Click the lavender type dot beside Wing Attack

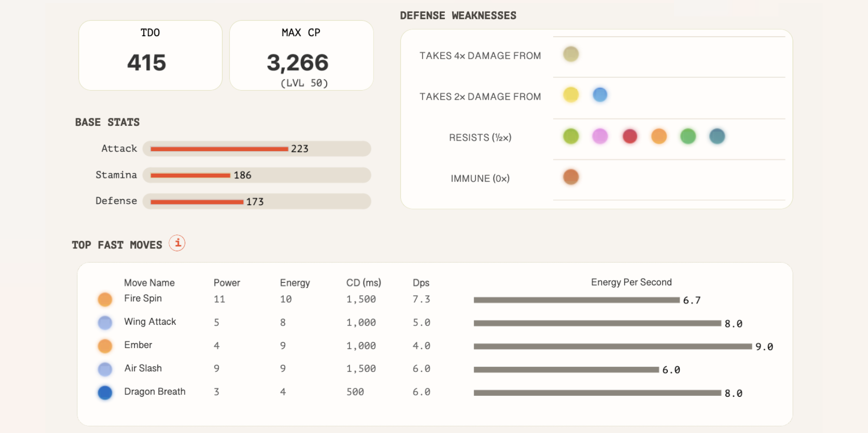tap(105, 323)
